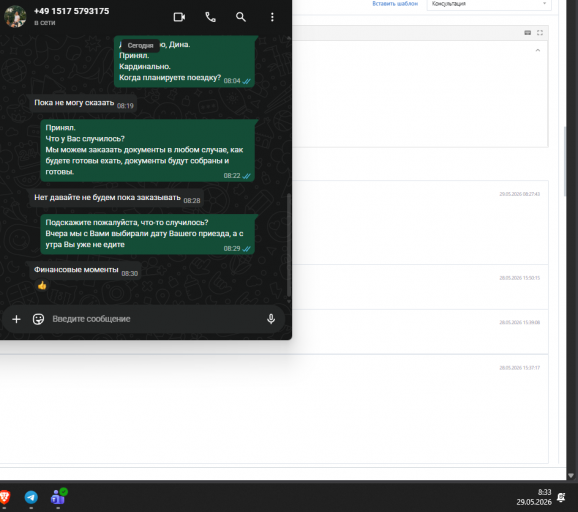
Task: Click the 'Сегодня' date chip
Action: (x=140, y=45)
